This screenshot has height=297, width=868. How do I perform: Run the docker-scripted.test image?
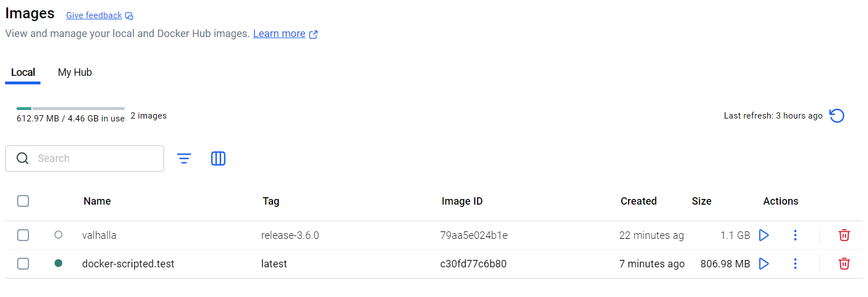[x=764, y=263]
